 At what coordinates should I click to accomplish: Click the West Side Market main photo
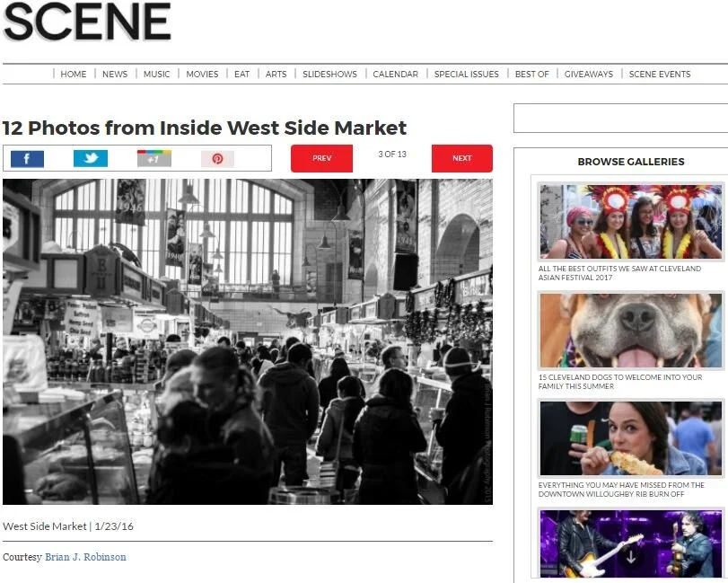click(248, 342)
